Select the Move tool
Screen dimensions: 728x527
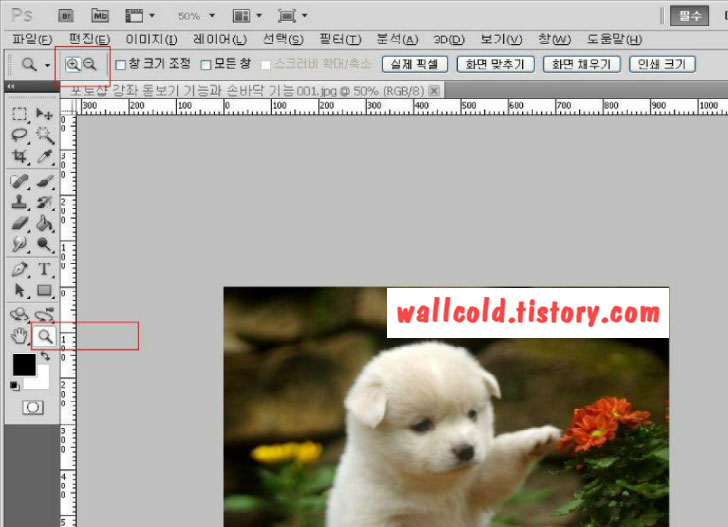(45, 114)
